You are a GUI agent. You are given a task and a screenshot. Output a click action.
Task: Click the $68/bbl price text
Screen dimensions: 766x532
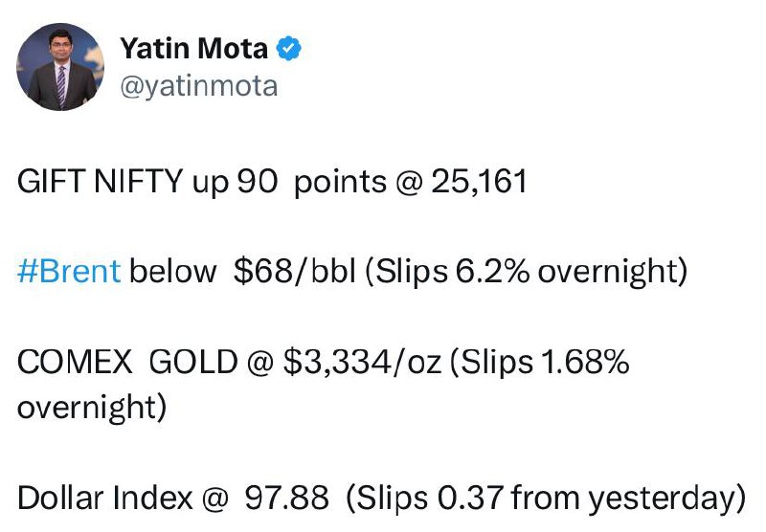click(295, 271)
